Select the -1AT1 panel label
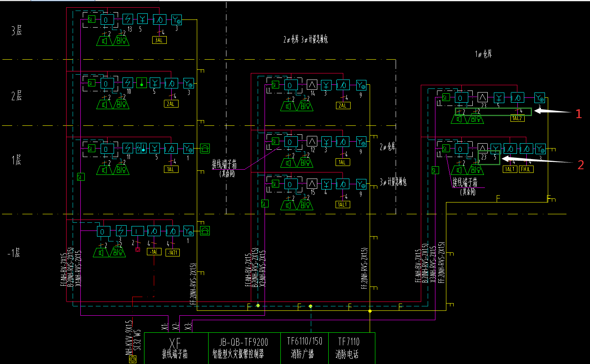This screenshot has height=364, width=590. click(x=172, y=252)
